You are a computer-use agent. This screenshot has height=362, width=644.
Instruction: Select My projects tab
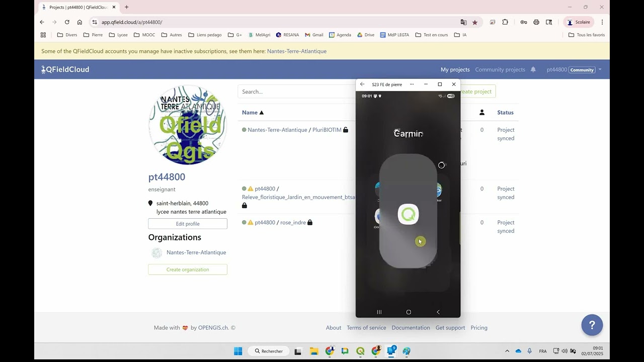[455, 69]
